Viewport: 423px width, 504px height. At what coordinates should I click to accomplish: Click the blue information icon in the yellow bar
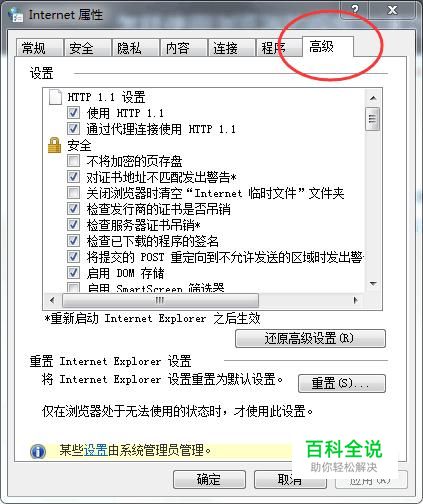click(x=38, y=451)
